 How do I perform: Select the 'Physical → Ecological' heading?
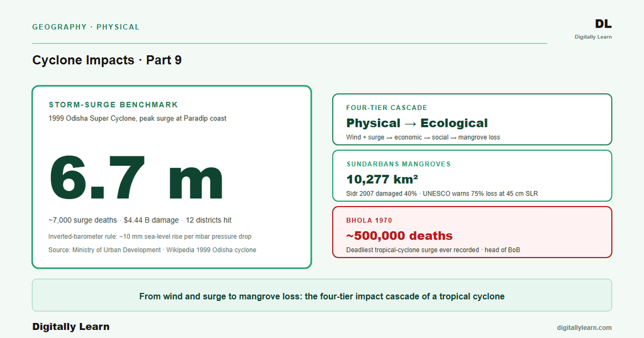point(417,123)
